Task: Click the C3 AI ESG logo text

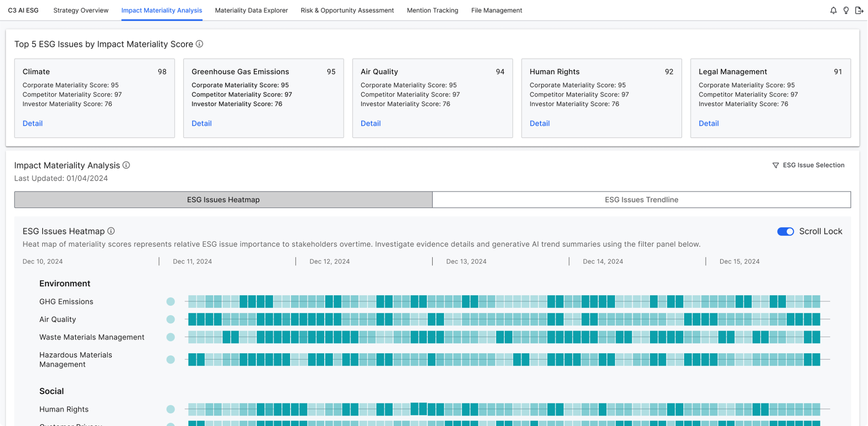Action: 23,10
